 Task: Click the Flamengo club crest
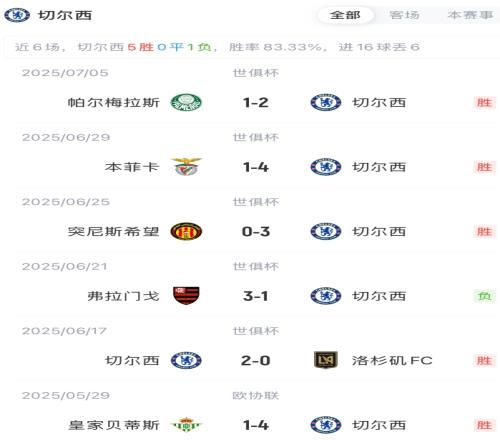(x=186, y=296)
